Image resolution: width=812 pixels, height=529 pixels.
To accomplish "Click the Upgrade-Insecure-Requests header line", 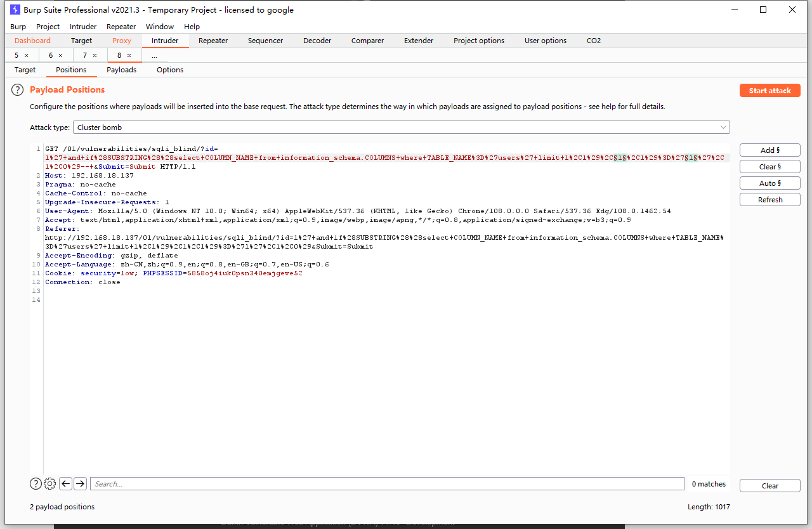I will 107,202.
